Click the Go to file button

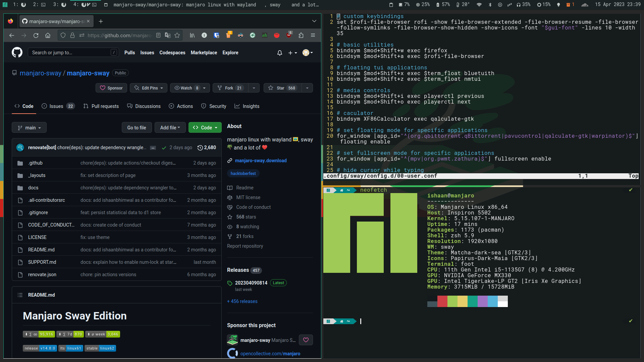(137, 128)
